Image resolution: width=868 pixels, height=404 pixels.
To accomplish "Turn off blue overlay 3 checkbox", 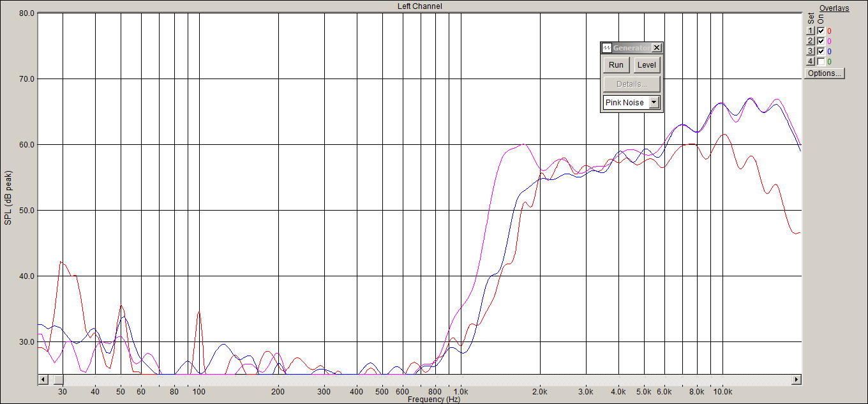I will (x=821, y=51).
